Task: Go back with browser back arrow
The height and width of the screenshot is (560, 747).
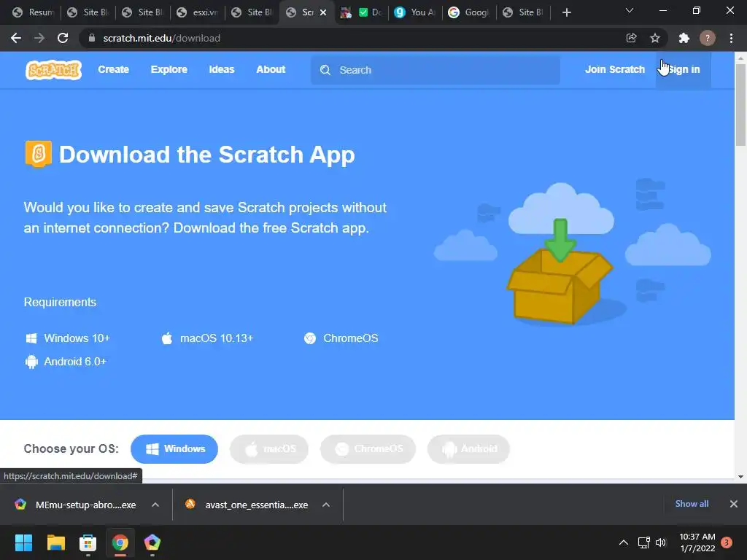Action: [x=16, y=38]
